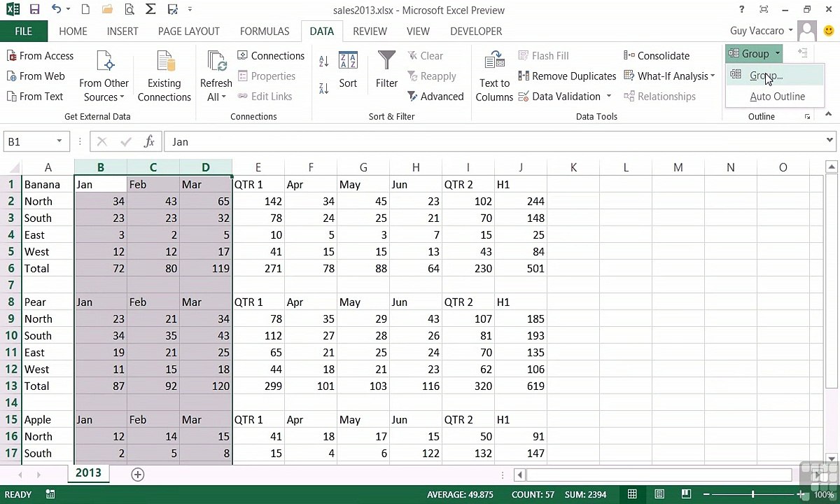This screenshot has width=840, height=504.
Task: Open the Consolidate dialog
Action: tap(656, 56)
